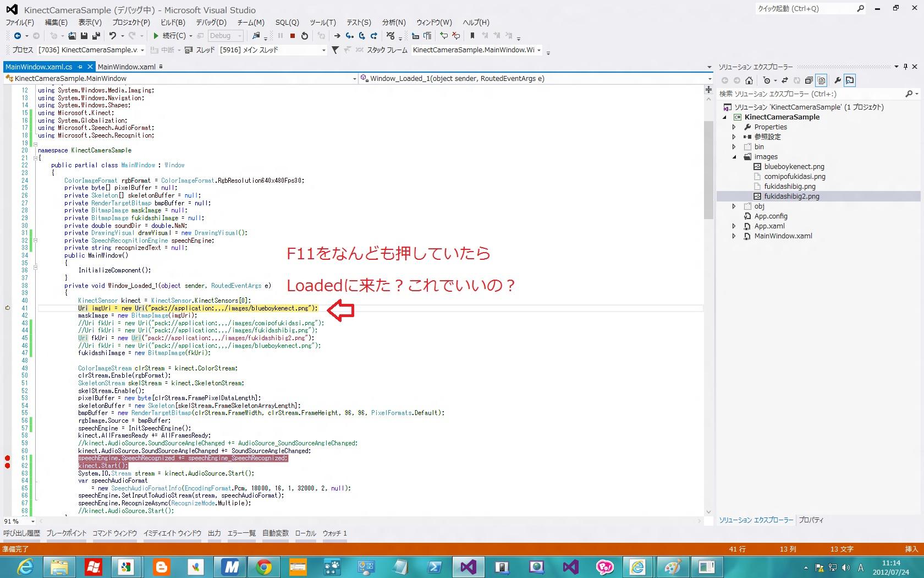This screenshot has height=578, width=924.
Task: Open Chrome from the taskbar
Action: tap(263, 566)
